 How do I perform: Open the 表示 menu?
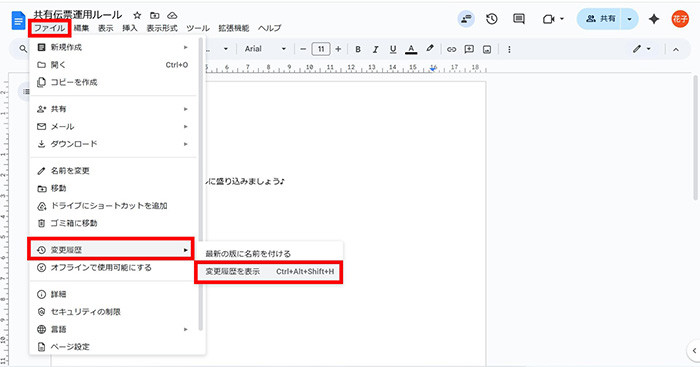coord(106,28)
